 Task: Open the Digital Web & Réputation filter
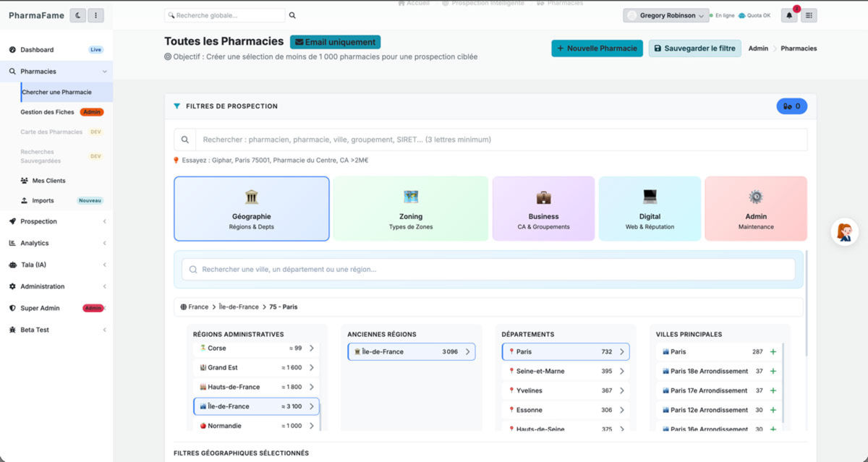pyautogui.click(x=649, y=208)
